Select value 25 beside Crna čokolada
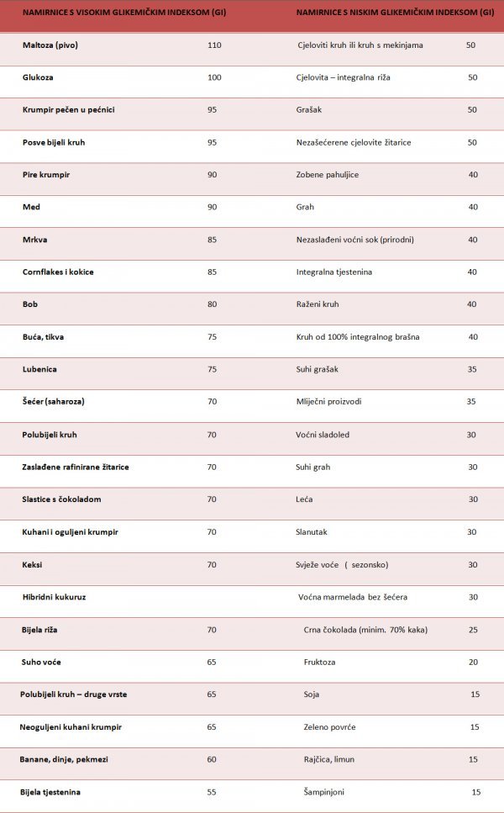Image resolution: width=504 pixels, height=813 pixels. 473,630
